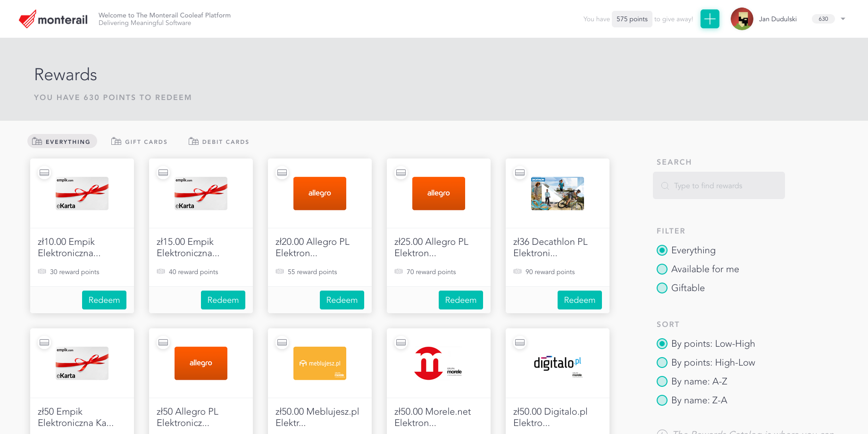Click card icon on zł25.00 Allegro reward

point(401,173)
